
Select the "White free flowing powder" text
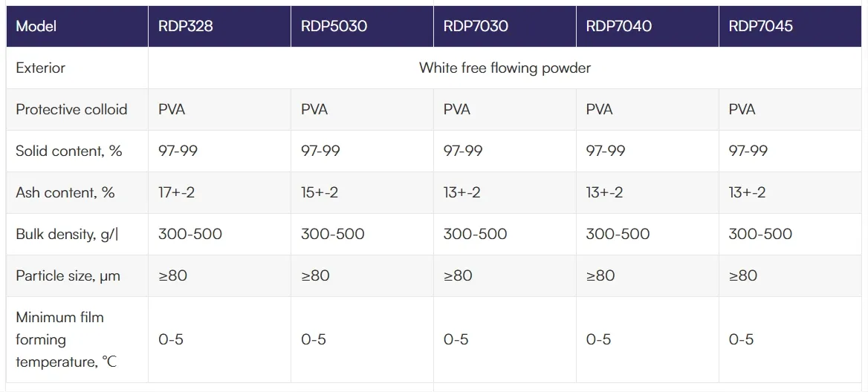(505, 68)
